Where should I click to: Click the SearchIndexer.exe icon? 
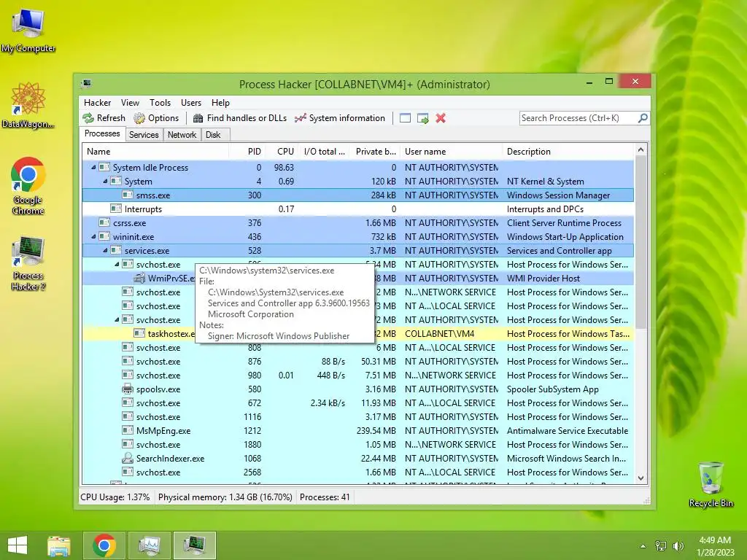tap(127, 458)
